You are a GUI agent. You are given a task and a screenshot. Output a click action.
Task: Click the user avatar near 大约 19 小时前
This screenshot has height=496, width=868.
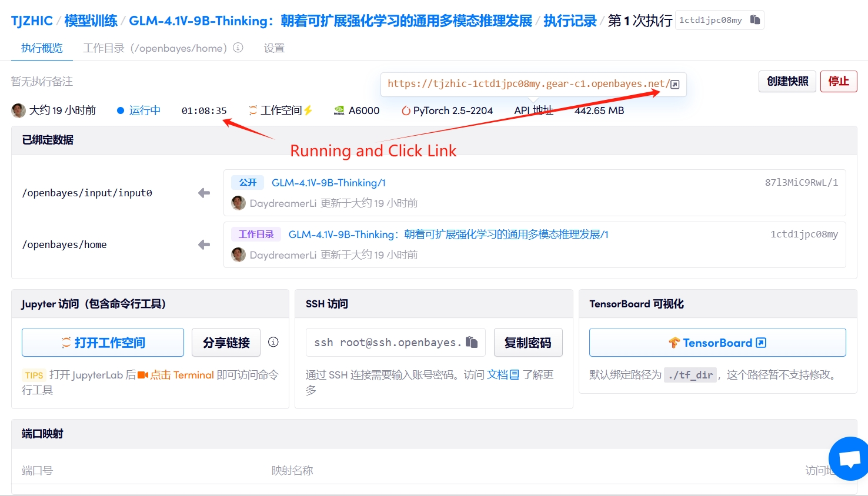click(x=19, y=110)
